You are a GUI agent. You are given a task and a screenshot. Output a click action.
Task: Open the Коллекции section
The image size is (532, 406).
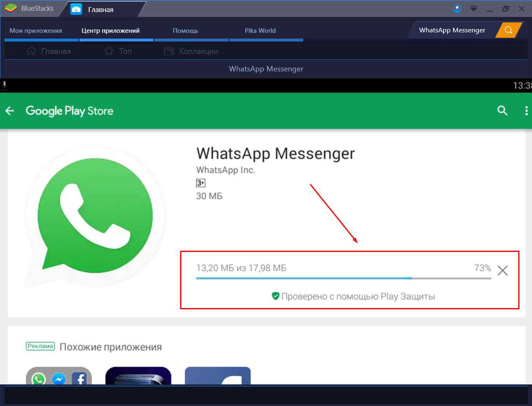point(191,51)
